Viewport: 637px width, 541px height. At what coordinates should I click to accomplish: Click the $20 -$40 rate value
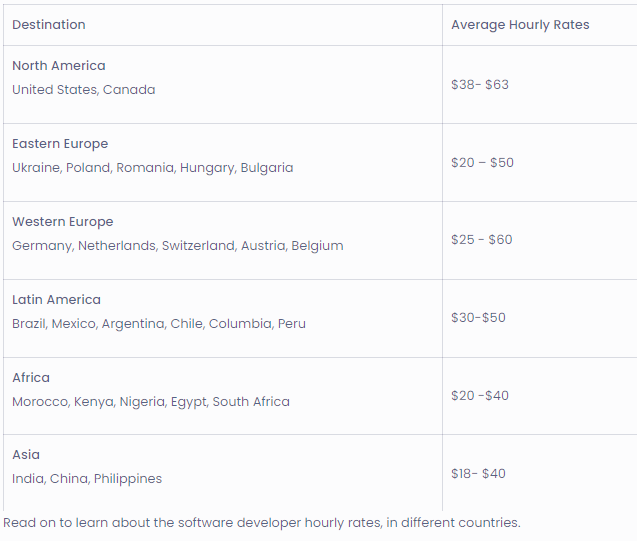pyautogui.click(x=480, y=396)
